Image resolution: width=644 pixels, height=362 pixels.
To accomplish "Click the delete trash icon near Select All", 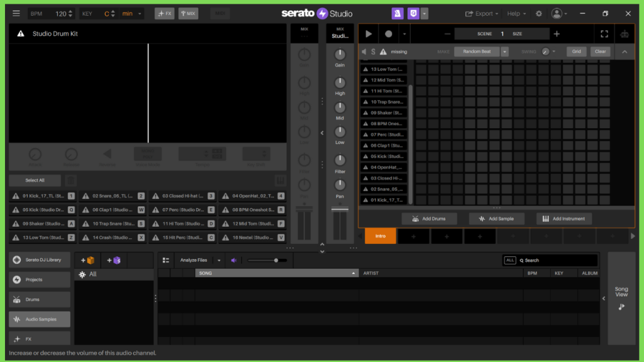I will (70, 180).
